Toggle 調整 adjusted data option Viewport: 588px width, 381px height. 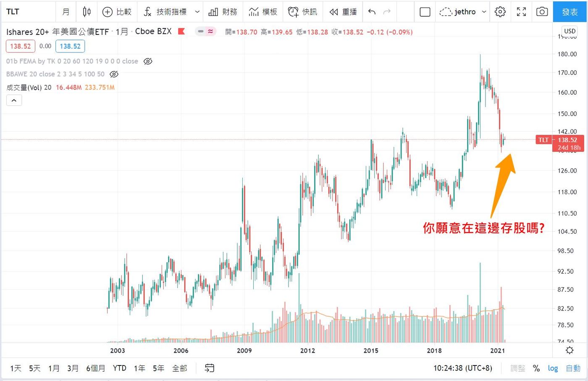pos(518,368)
